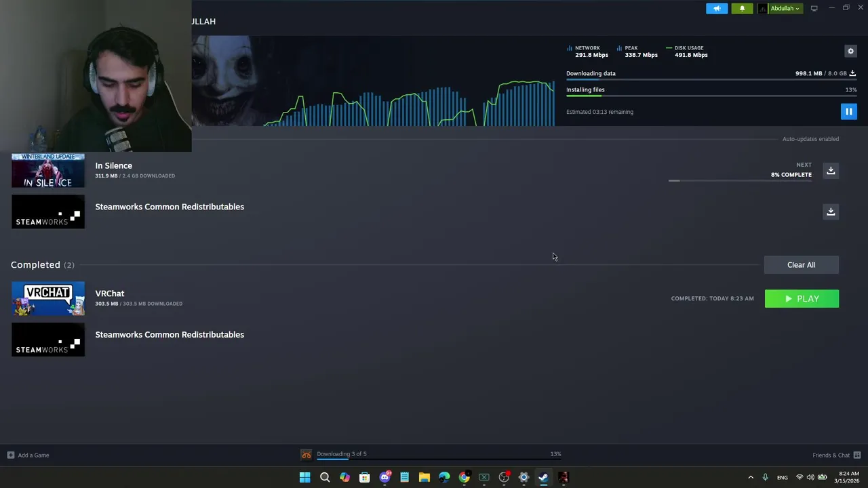Click the plus icon beside Add a Game
Image resolution: width=868 pixels, height=488 pixels.
pos(10,455)
